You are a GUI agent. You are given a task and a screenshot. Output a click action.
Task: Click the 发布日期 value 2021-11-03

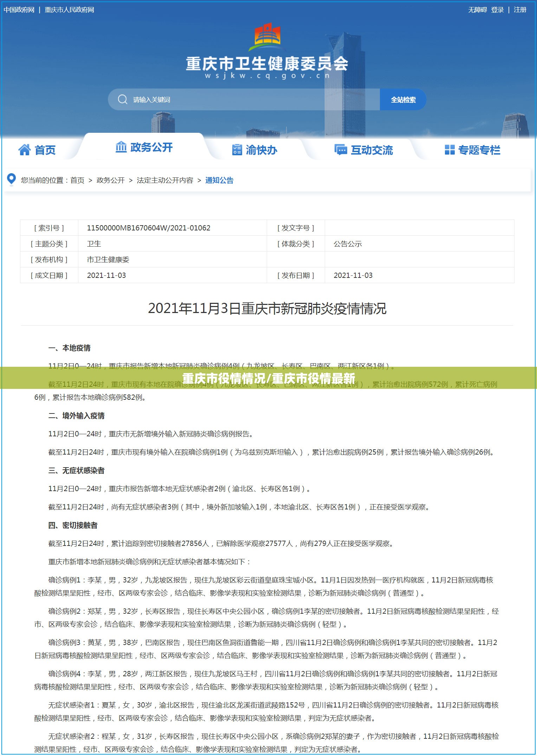tap(353, 275)
